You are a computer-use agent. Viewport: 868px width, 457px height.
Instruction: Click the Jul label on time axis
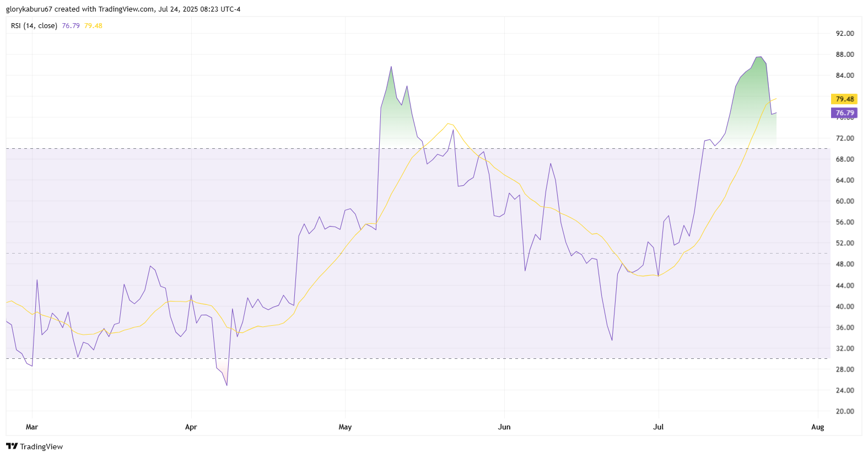(x=658, y=427)
